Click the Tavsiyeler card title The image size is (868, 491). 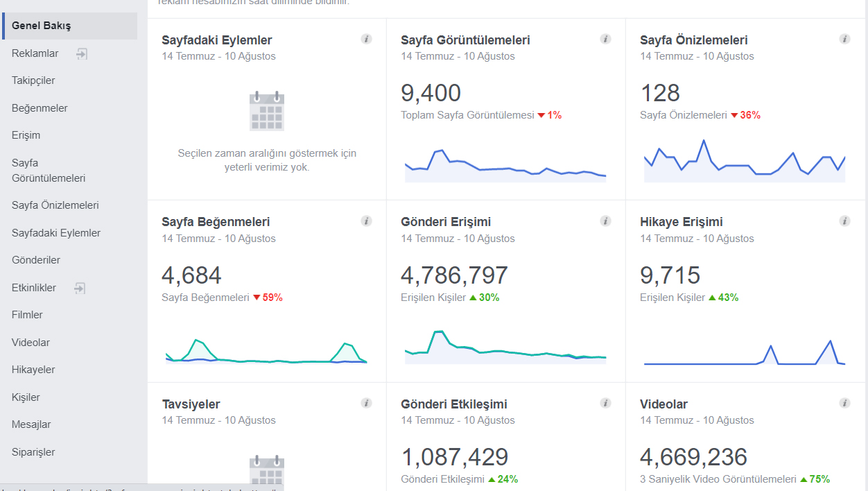(x=191, y=404)
